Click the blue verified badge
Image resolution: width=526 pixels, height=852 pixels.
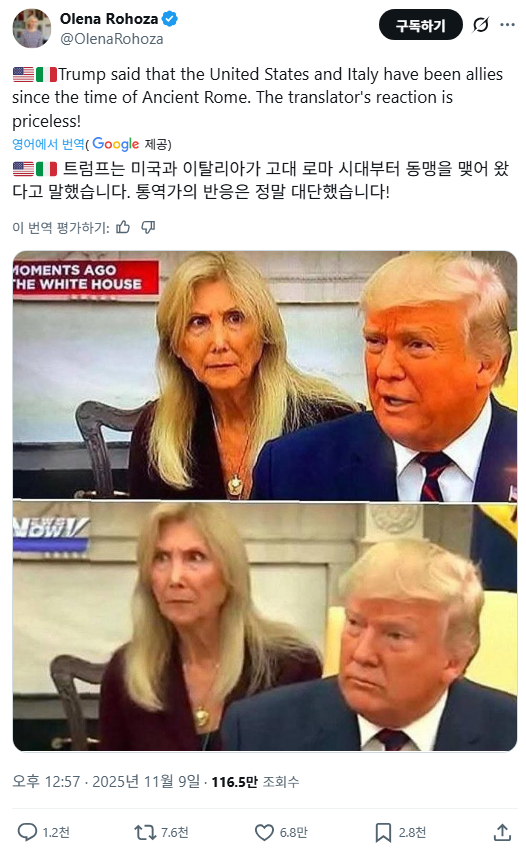coord(170,19)
